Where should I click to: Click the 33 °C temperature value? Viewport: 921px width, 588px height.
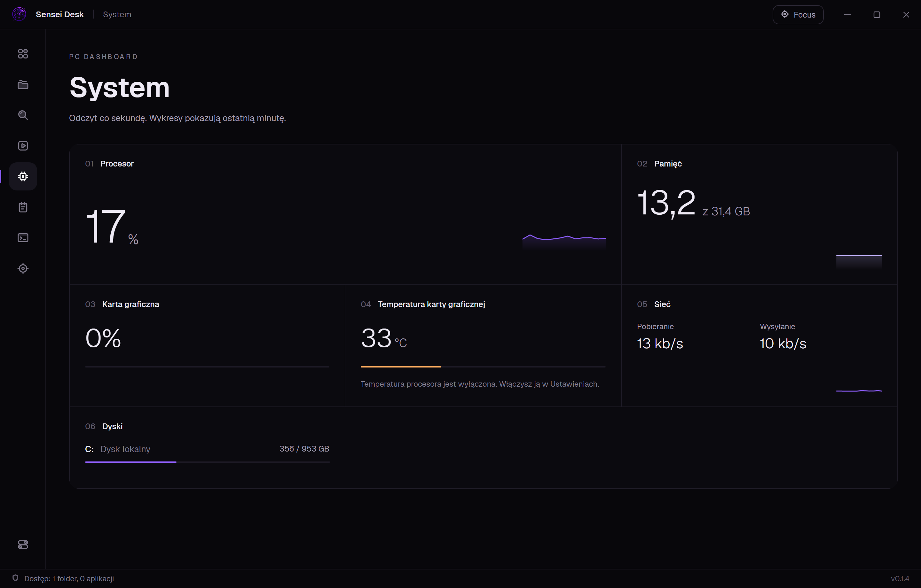(x=384, y=338)
